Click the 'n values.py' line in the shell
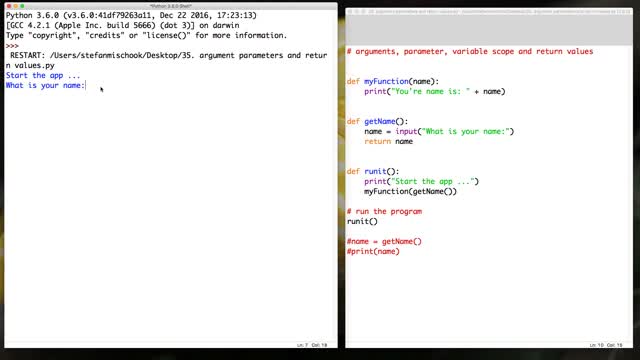This screenshot has height=360, width=640. coord(30,66)
